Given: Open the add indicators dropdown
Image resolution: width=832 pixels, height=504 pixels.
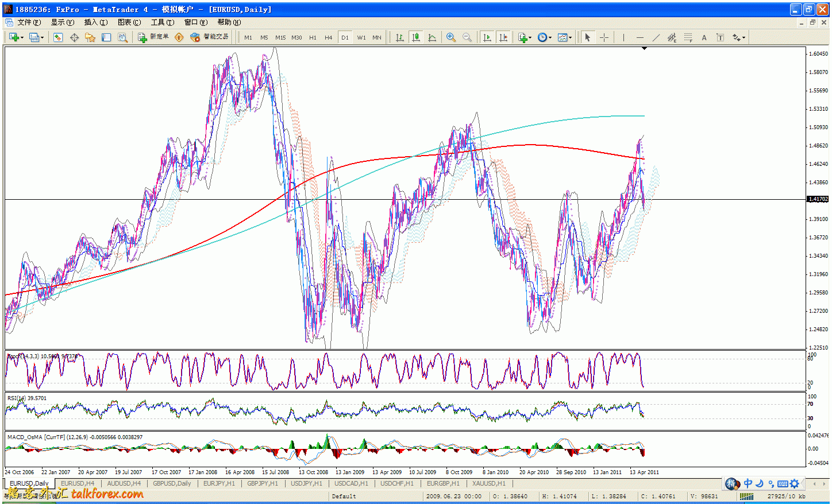Looking at the screenshot, I should coord(525,37).
